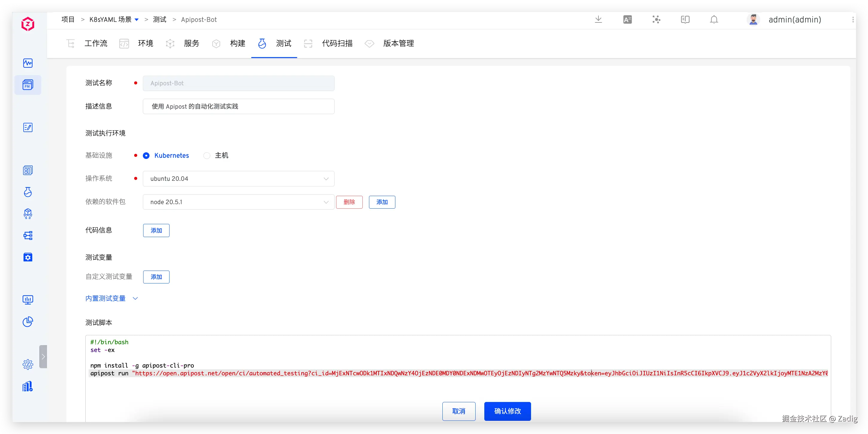Screen dimensions: 868x434
Task: Click the projects PM sidebar icon
Action: [28, 85]
